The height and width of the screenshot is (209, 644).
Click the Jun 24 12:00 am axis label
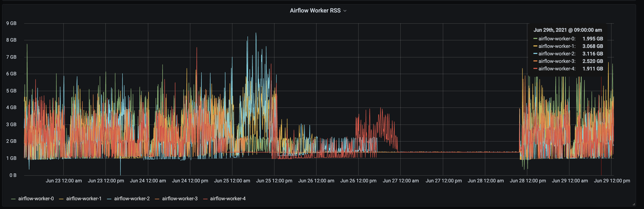pyautogui.click(x=148, y=181)
